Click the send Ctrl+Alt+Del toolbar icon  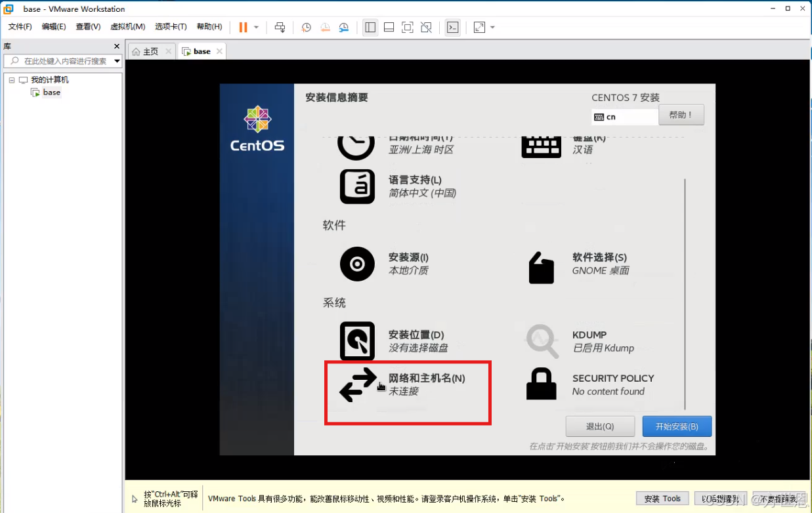[280, 27]
